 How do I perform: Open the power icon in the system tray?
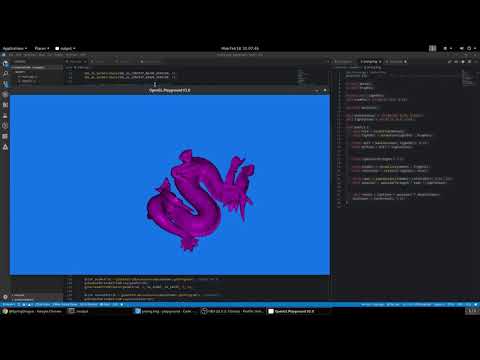click(x=470, y=48)
